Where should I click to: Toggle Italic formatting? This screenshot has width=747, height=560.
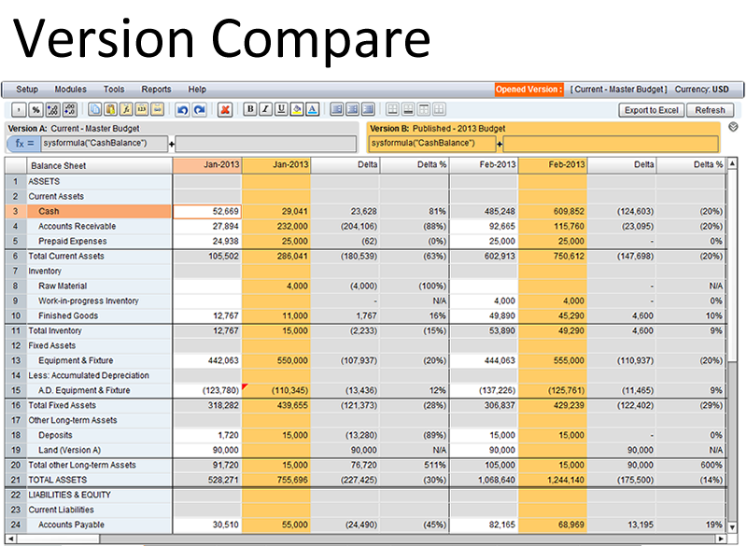[266, 109]
